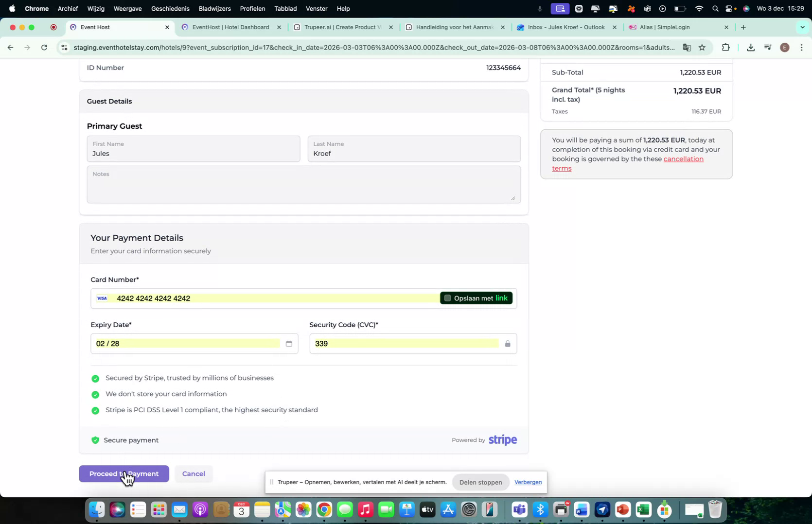Viewport: 812px width, 524px height.
Task: Open the Chrome three-dot menu
Action: coord(802,48)
